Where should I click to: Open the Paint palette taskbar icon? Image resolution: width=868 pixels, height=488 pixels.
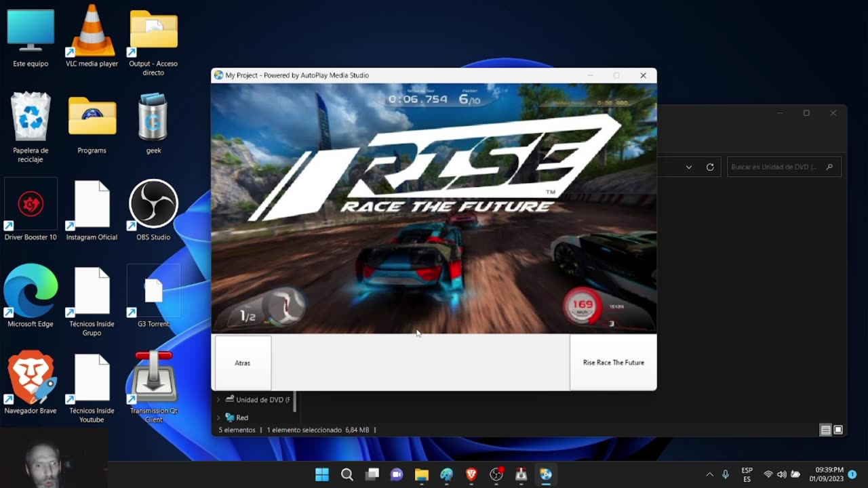click(x=446, y=474)
